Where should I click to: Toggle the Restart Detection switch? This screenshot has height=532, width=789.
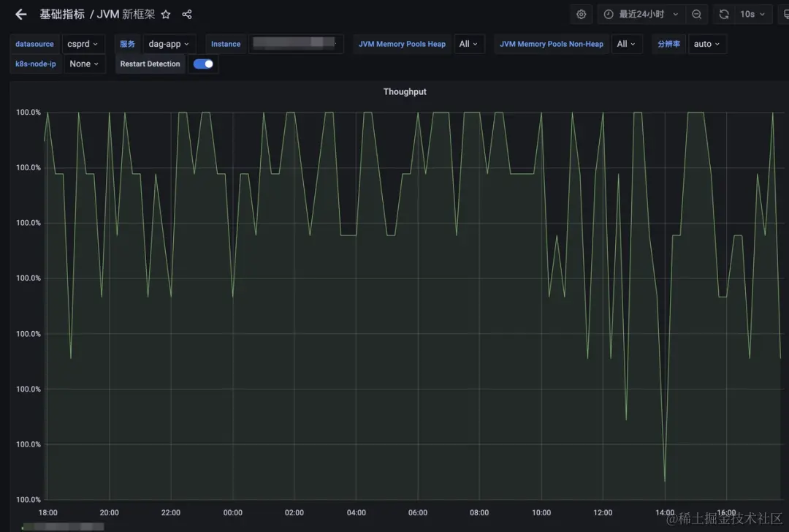point(203,64)
